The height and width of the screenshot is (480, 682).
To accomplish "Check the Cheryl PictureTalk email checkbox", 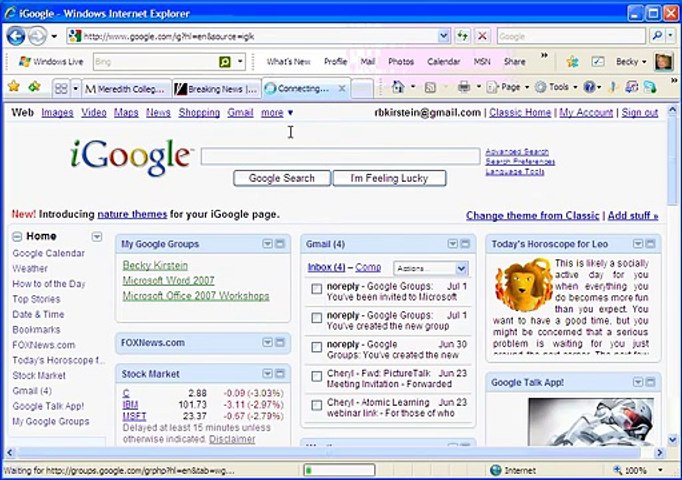I will pos(317,376).
